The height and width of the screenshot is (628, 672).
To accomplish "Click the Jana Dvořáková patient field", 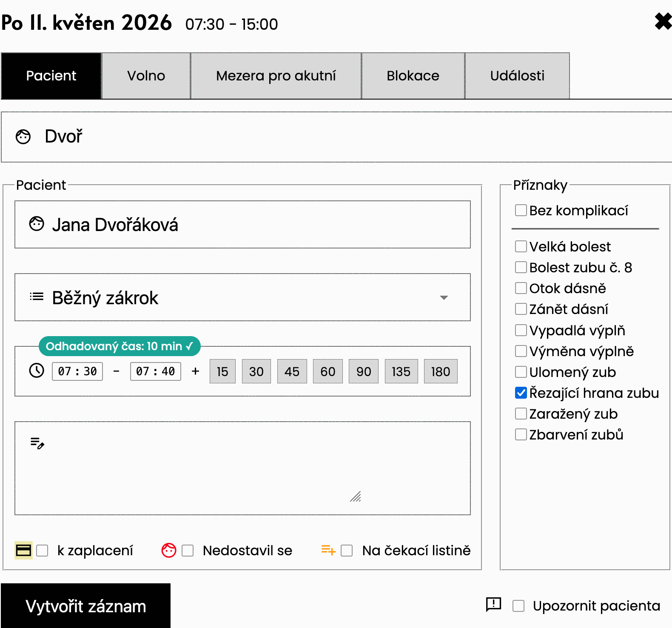I will coord(242,225).
